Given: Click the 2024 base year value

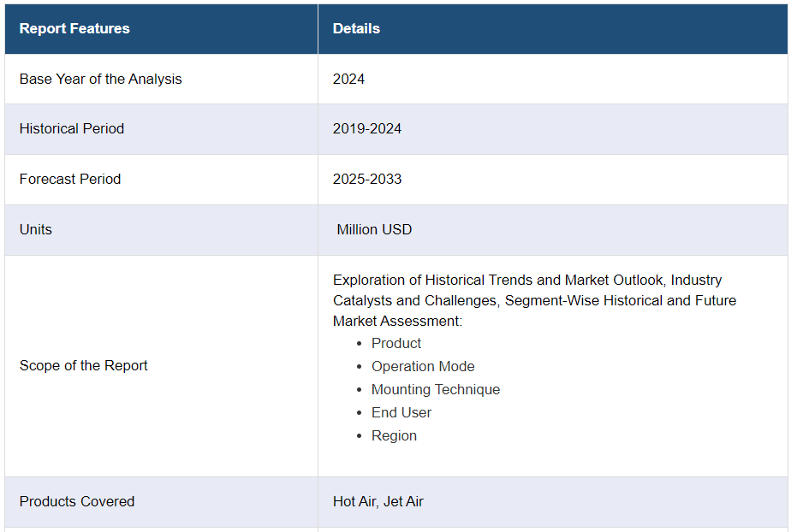Looking at the screenshot, I should coord(348,79).
